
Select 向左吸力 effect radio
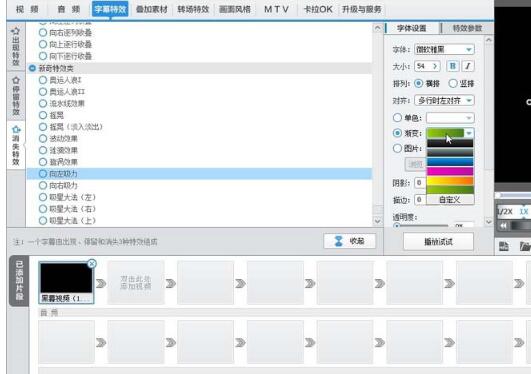tap(43, 174)
